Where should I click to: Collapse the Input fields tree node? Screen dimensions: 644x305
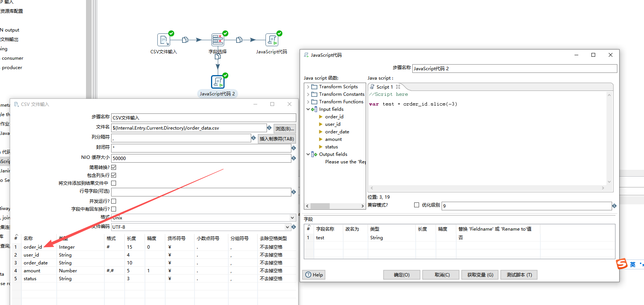[308, 109]
